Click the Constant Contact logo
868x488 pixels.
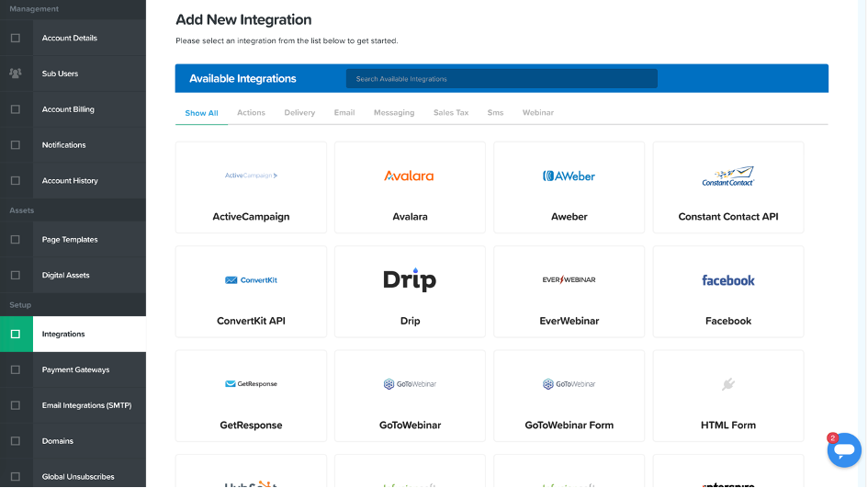click(728, 176)
